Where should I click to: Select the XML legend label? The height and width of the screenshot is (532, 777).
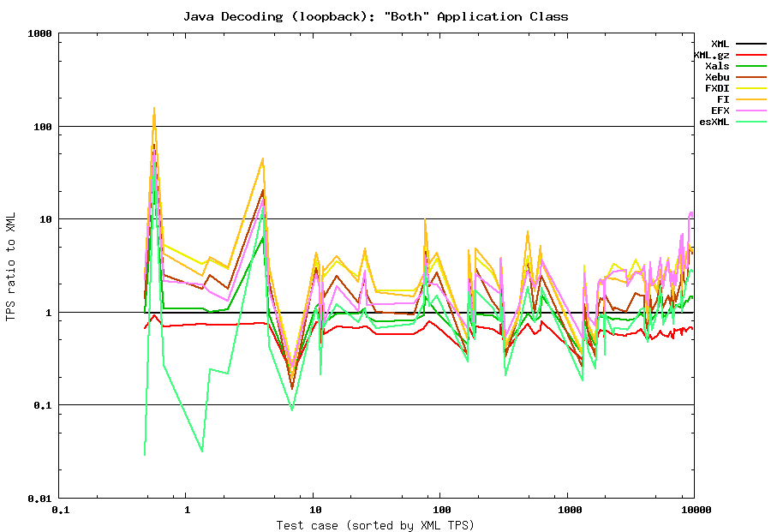(720, 44)
